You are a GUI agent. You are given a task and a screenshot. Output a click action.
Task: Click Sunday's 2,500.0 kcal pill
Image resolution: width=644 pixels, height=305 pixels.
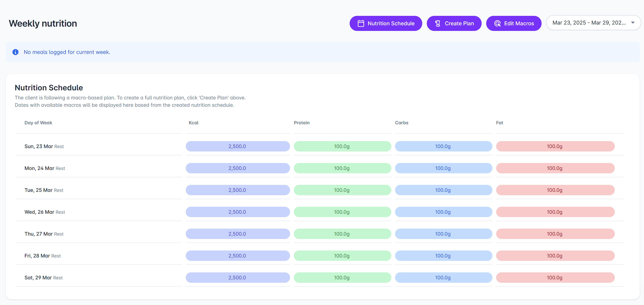[x=237, y=146]
